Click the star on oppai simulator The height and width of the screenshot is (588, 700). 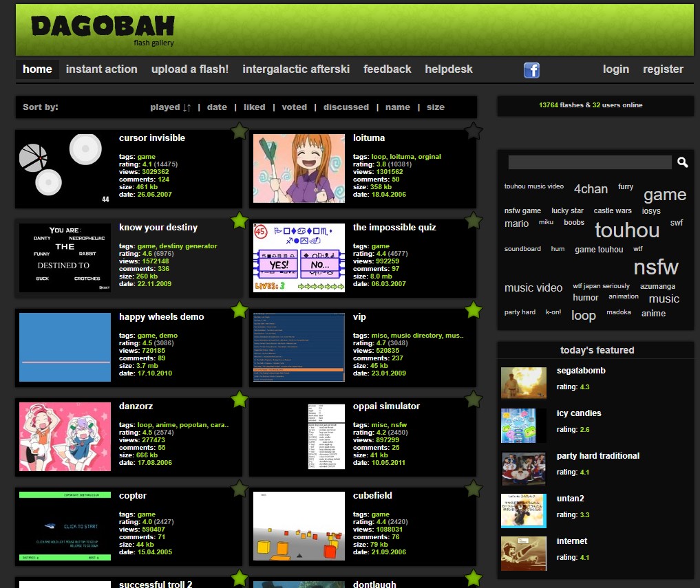pos(474,399)
